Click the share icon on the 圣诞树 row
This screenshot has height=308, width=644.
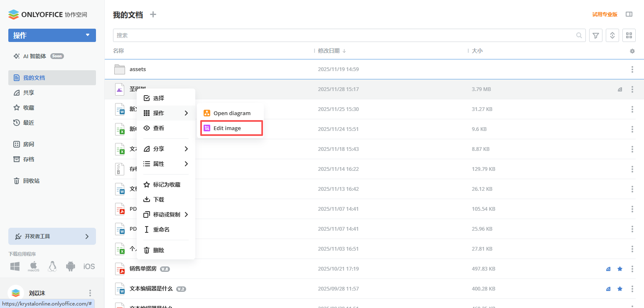619,89
